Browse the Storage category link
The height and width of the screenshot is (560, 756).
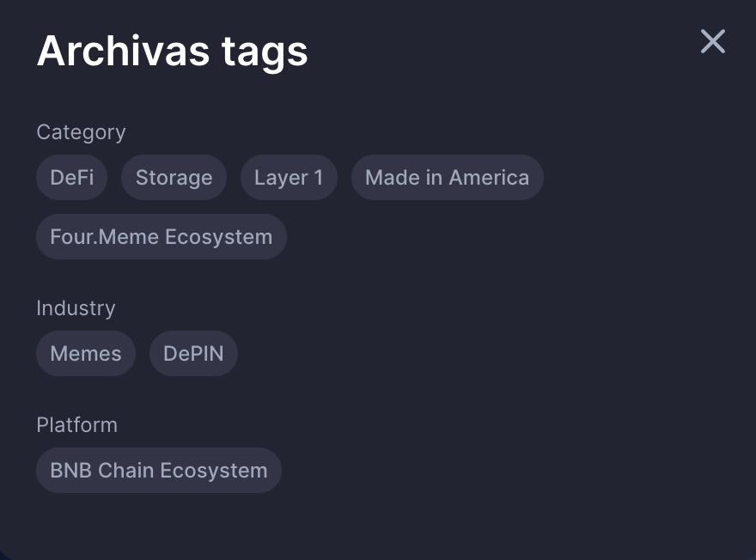tap(174, 178)
